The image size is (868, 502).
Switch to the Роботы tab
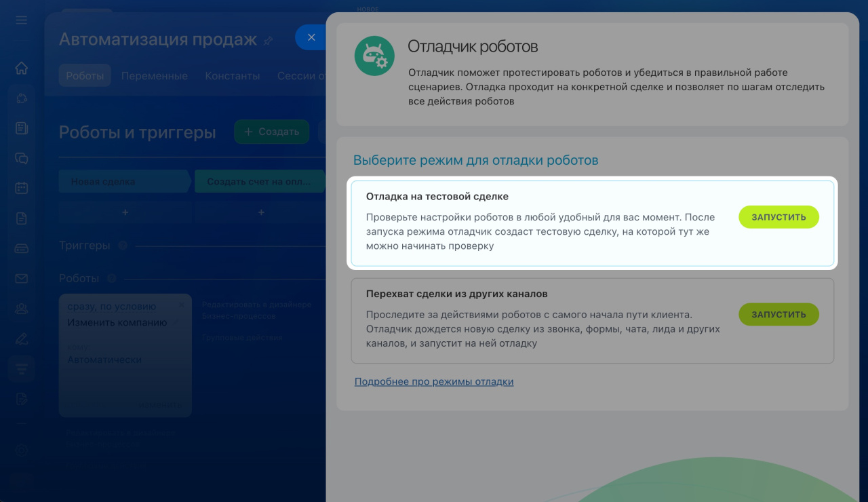[85, 76]
